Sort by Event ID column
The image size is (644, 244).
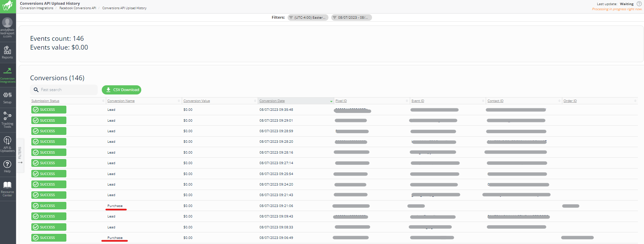418,101
